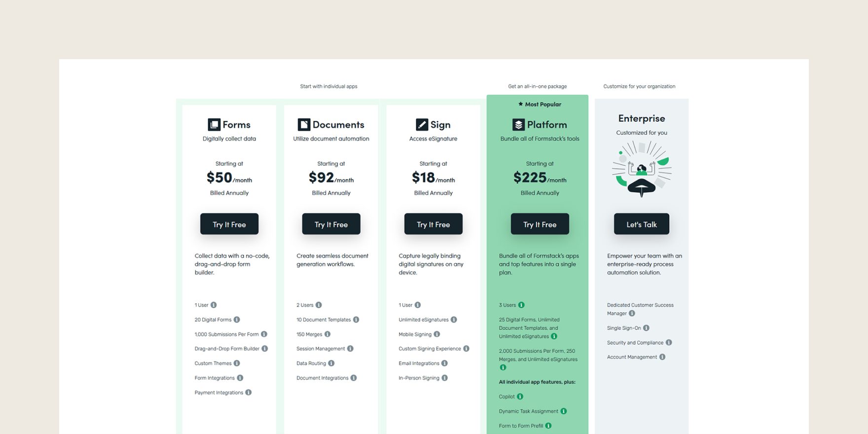Show info for Account Management
This screenshot has height=434, width=868.
[662, 357]
